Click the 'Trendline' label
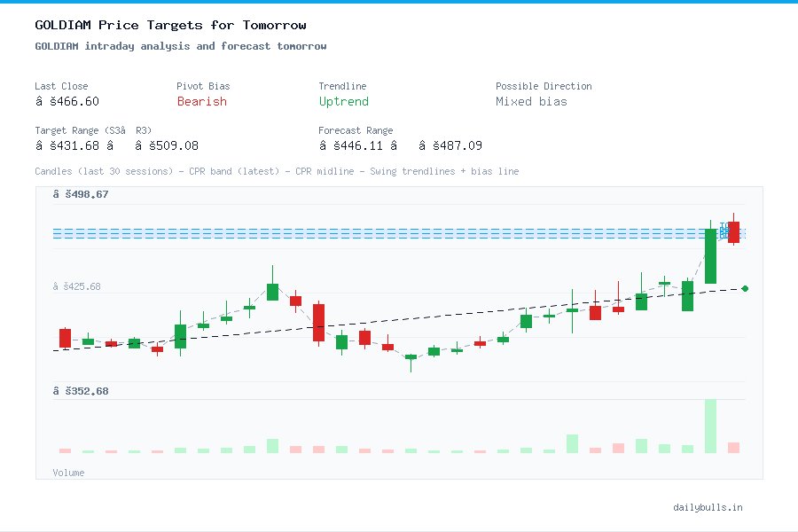This screenshot has height=532, width=798. tap(342, 86)
